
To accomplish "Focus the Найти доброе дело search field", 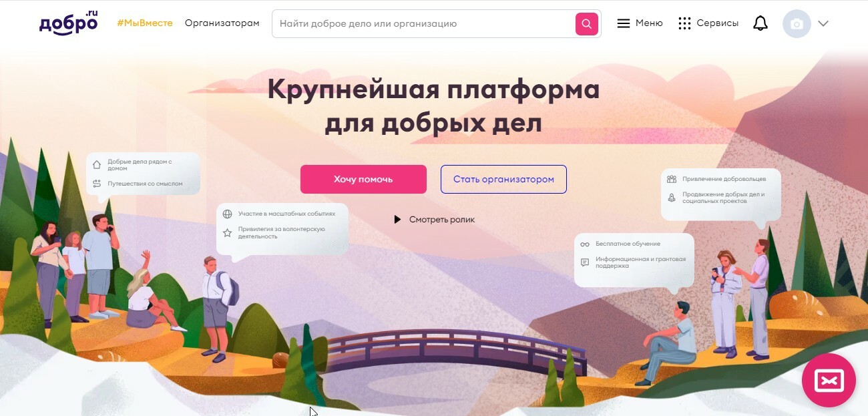I will point(423,23).
